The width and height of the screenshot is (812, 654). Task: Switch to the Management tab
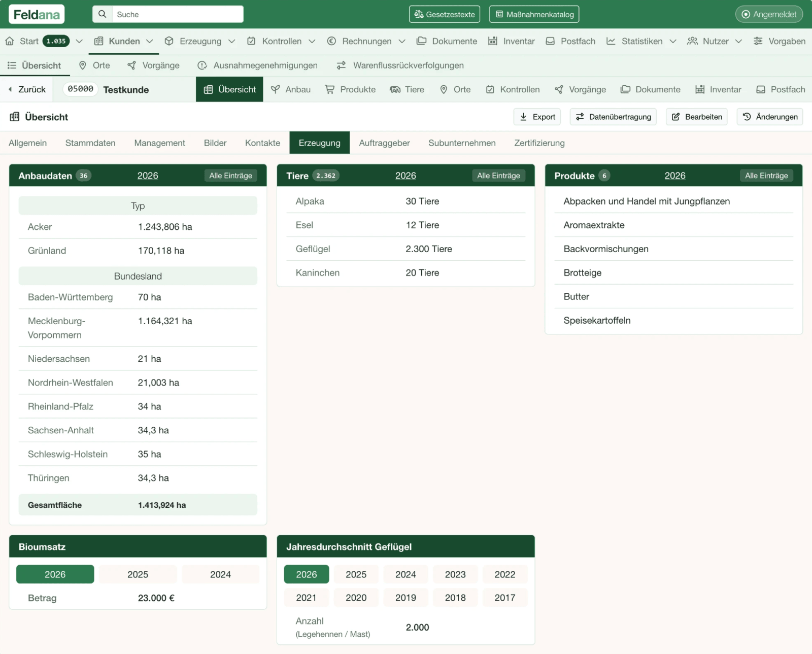(x=159, y=143)
